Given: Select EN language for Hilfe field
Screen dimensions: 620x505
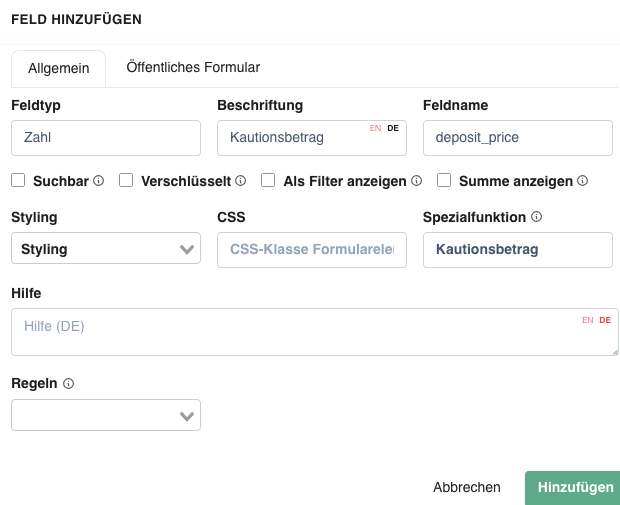Looking at the screenshot, I should [588, 320].
